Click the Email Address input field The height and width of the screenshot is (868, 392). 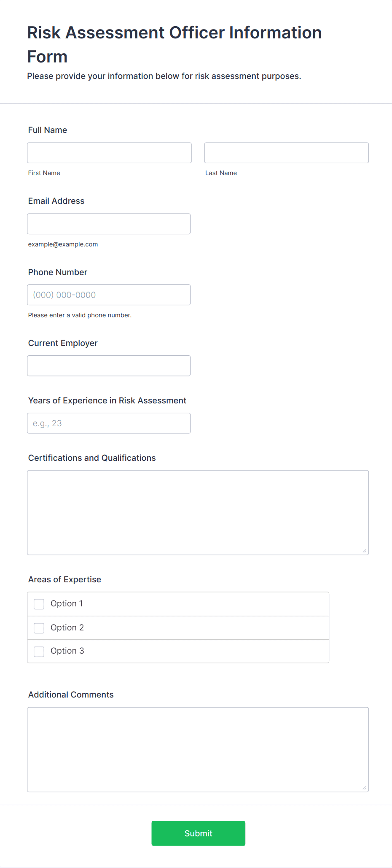pos(109,224)
